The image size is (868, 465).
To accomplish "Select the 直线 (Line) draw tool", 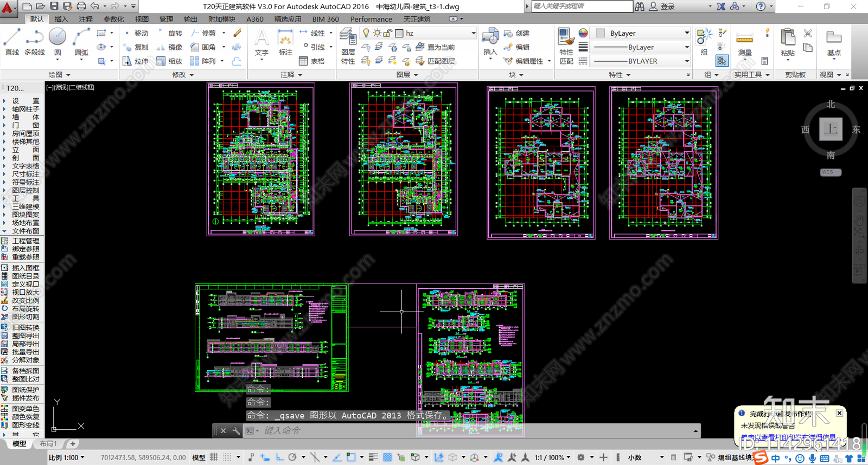I will [x=12, y=42].
